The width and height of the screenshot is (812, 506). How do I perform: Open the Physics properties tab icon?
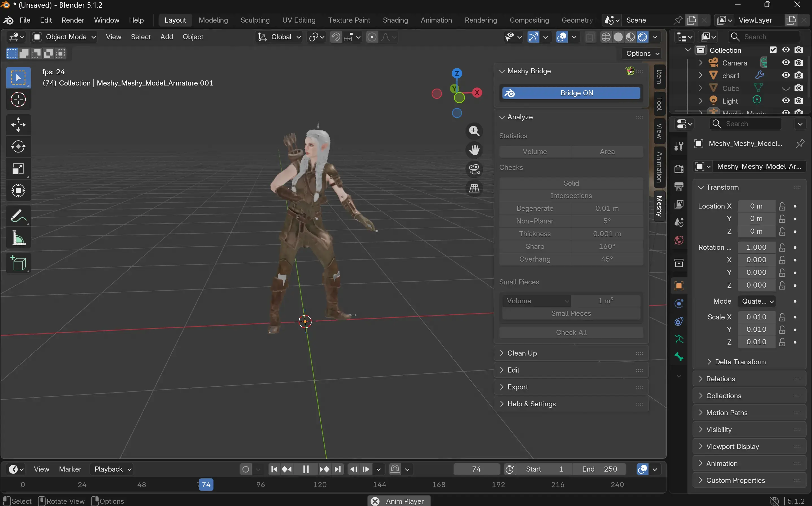click(679, 304)
